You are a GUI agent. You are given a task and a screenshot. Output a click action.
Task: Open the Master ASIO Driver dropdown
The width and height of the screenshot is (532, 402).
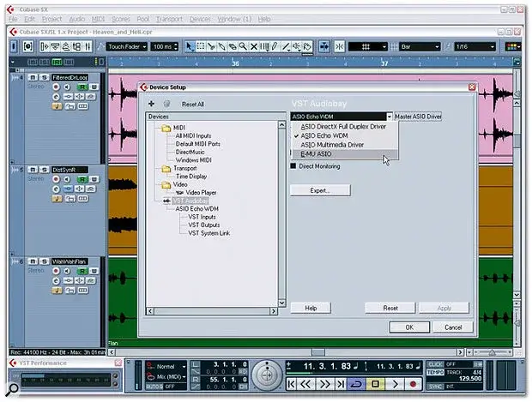(x=390, y=116)
